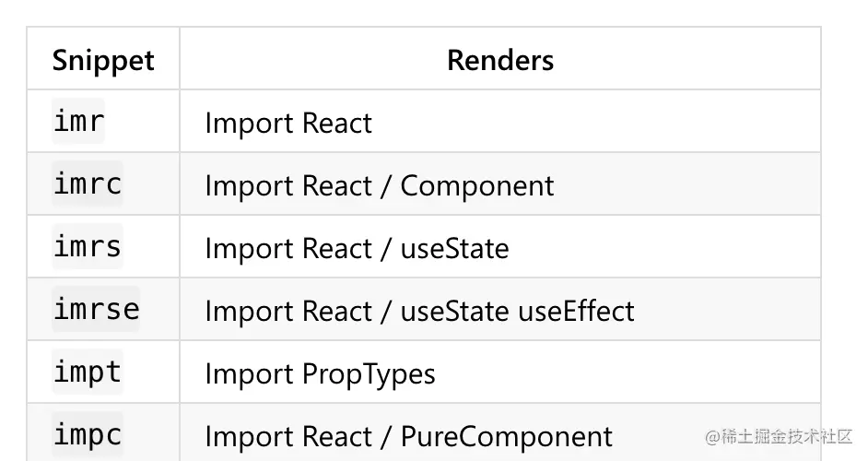Click the word useEffect in imrse row

click(576, 312)
